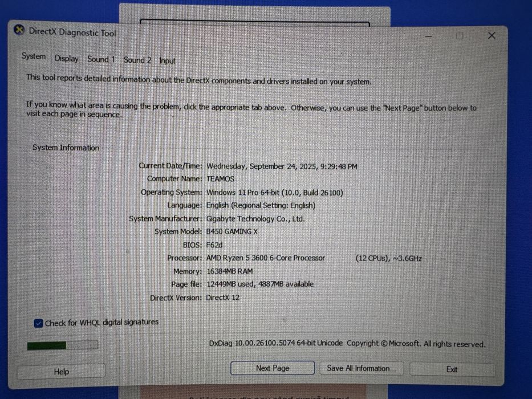Click the Next Page button
This screenshot has height=399, width=532.
coord(273,368)
